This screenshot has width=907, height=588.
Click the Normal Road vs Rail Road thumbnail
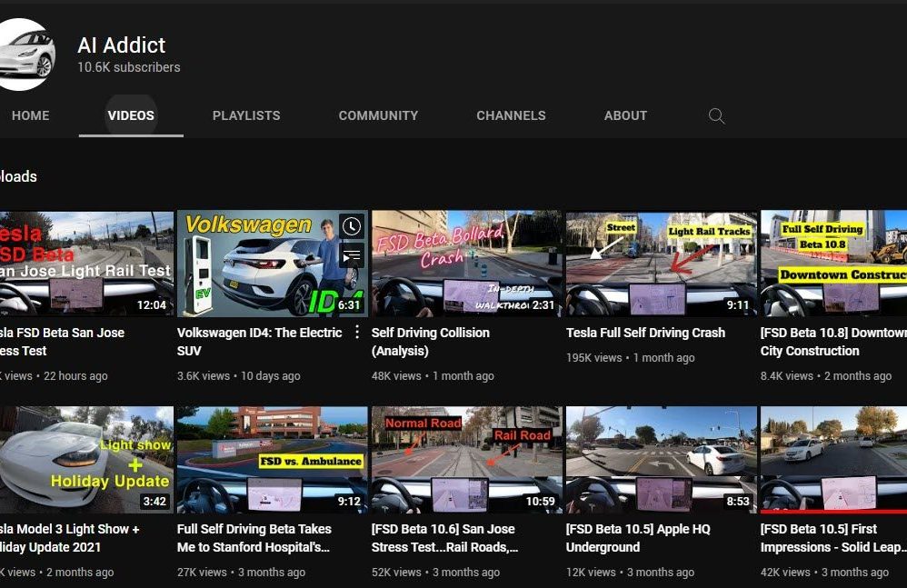(466, 459)
